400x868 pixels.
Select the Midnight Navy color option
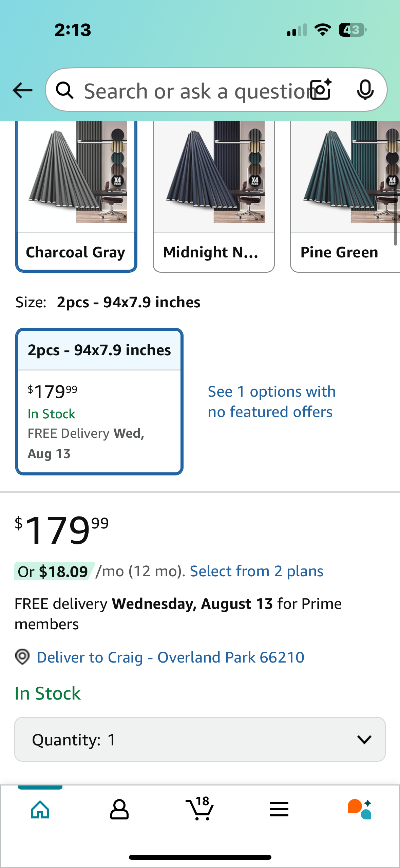click(214, 197)
